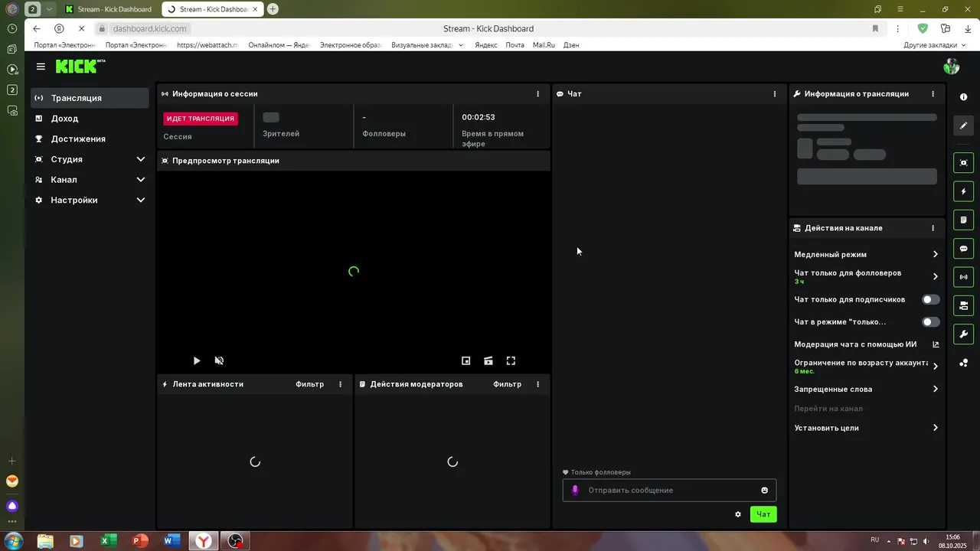Stop loading the page
Viewport: 980px width, 551px height.
[81, 28]
